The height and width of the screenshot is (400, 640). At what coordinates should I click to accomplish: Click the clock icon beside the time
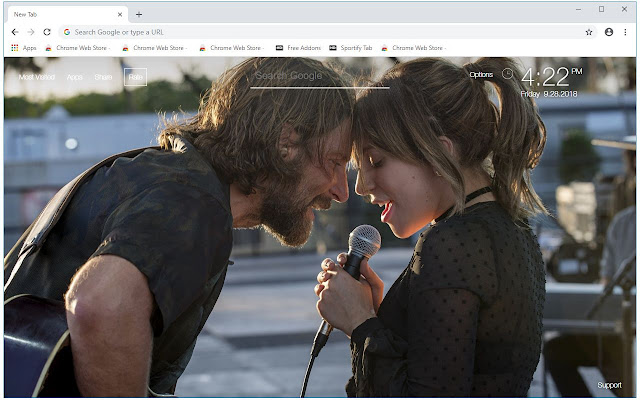pyautogui.click(x=507, y=73)
